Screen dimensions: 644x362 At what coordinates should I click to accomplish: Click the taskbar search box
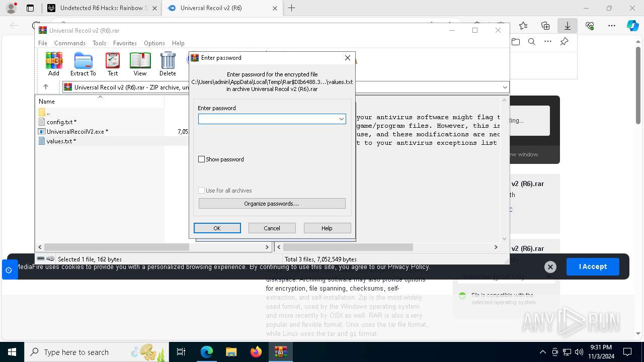point(97,352)
